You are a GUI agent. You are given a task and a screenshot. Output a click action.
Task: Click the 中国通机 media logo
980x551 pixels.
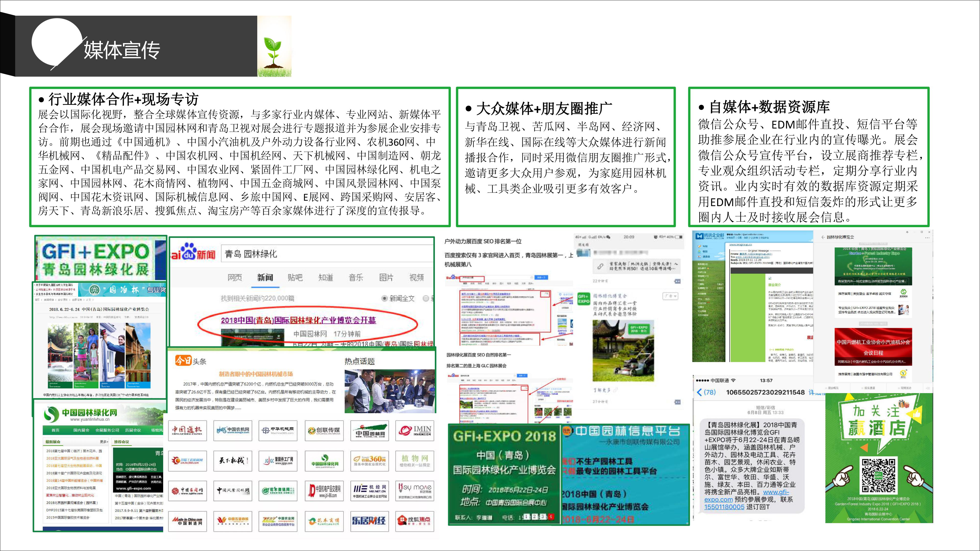[188, 431]
